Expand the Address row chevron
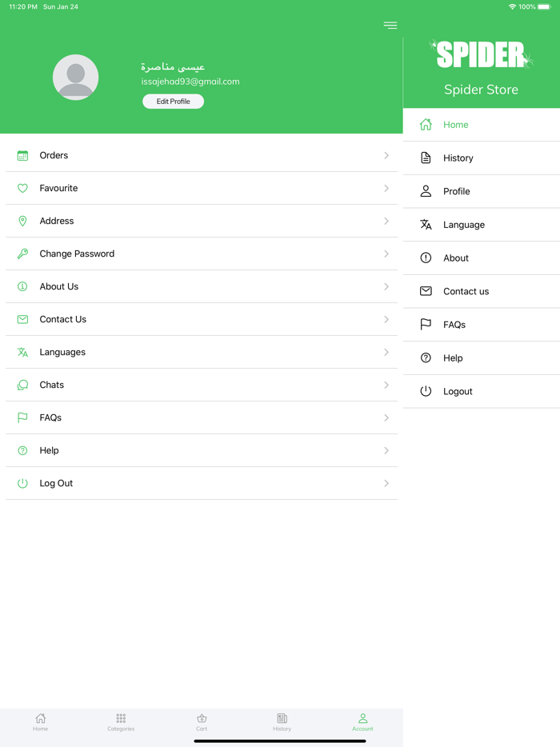Image resolution: width=560 pixels, height=747 pixels. 386,221
